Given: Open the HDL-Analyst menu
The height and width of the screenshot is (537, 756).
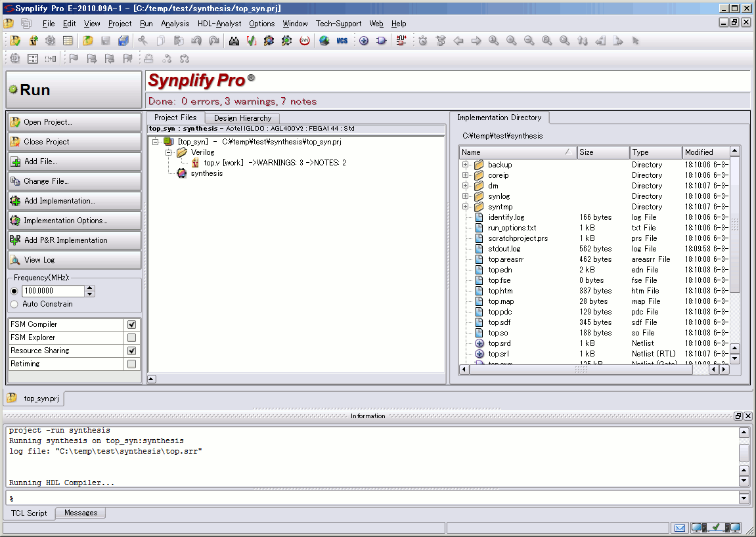Looking at the screenshot, I should 219,24.
